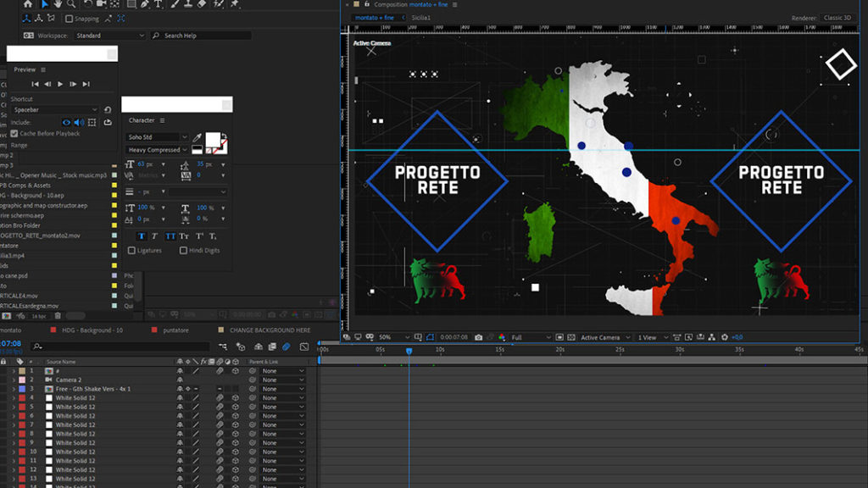This screenshot has width=868, height=488.
Task: Enable the Hindi Digits checkbox
Action: 183,251
